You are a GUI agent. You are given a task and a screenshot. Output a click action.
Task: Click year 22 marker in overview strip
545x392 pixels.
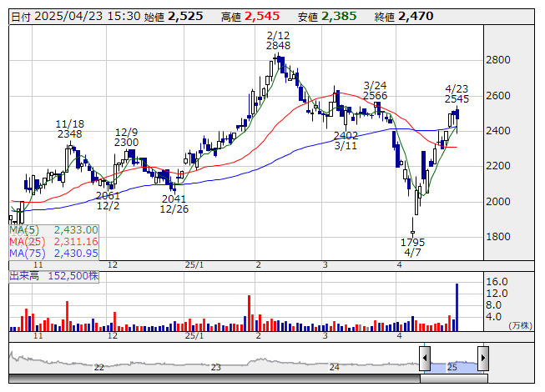coord(99,367)
